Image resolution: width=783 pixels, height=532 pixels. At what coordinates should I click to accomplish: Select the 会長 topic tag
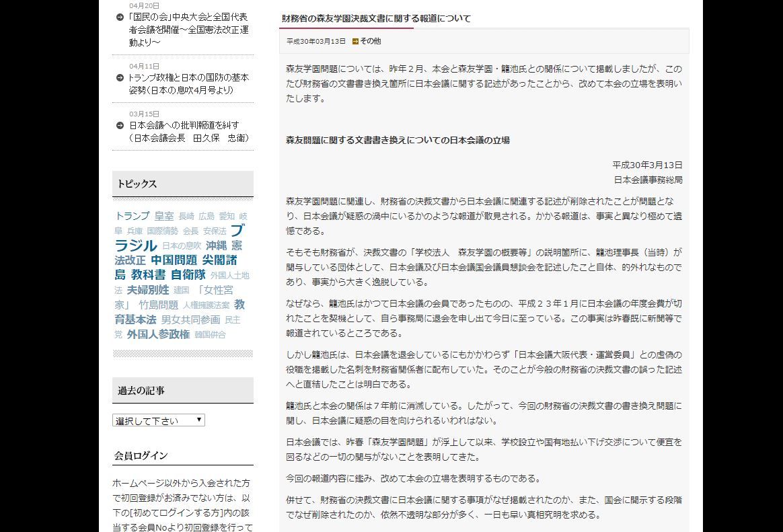tap(190, 231)
